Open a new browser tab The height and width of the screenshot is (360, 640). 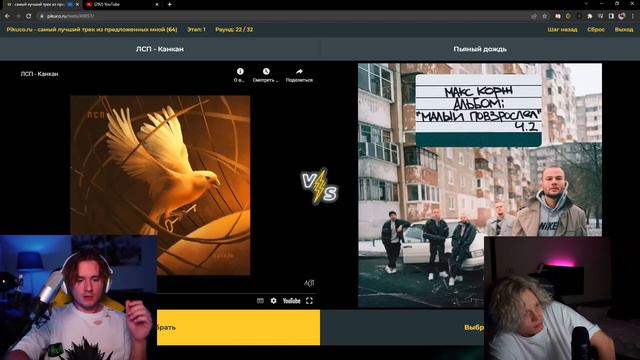[169, 4]
